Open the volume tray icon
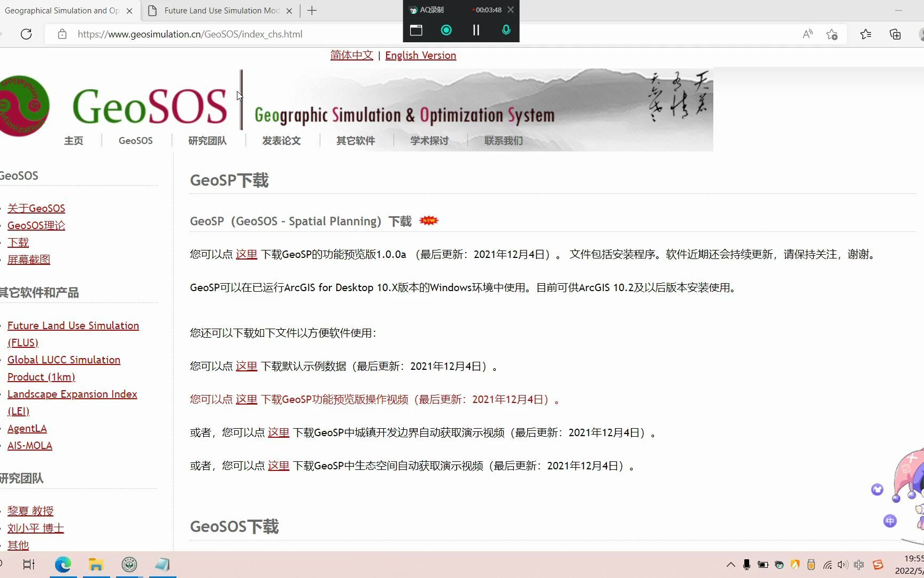Viewport: 924px width, 578px height. 843,565
